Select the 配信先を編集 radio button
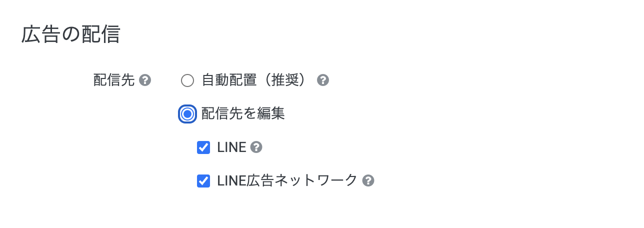This screenshot has height=228, width=644. [x=187, y=114]
